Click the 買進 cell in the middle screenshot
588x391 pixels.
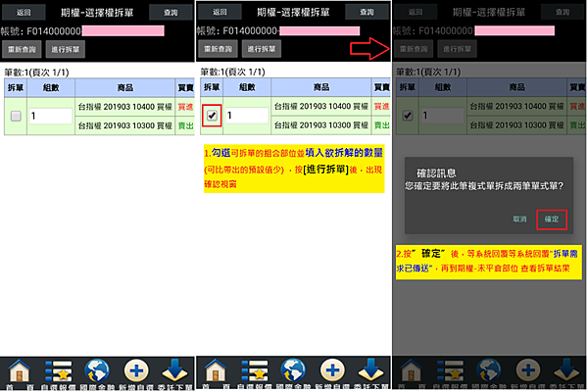tap(381, 107)
